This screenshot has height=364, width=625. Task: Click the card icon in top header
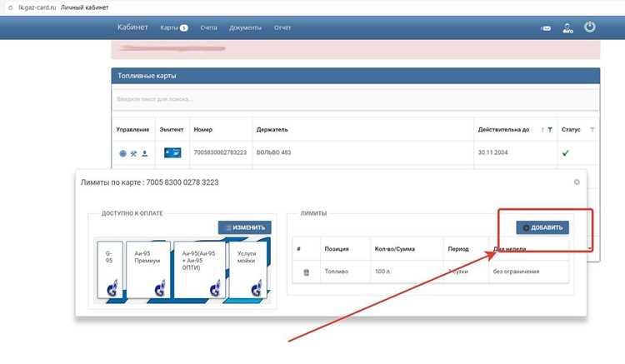pos(546,28)
